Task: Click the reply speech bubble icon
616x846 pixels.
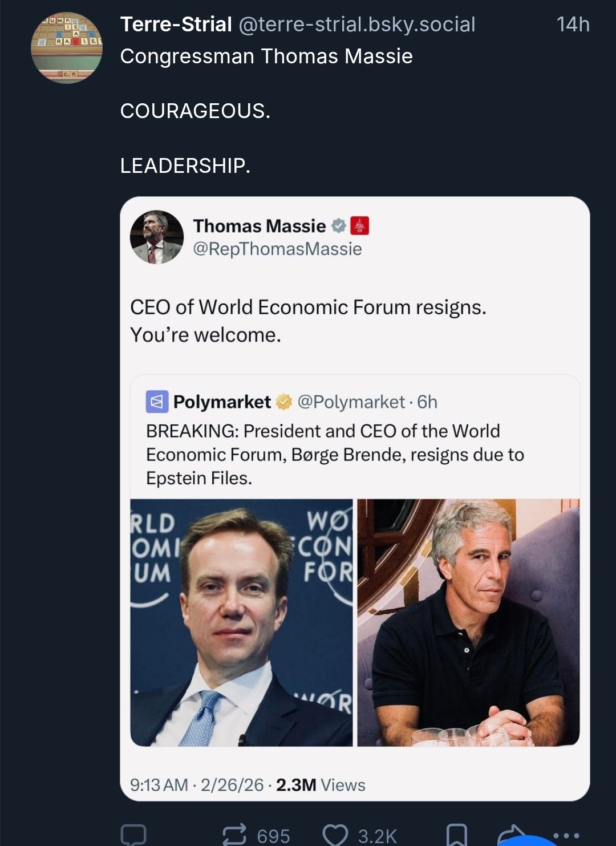Action: [x=133, y=835]
